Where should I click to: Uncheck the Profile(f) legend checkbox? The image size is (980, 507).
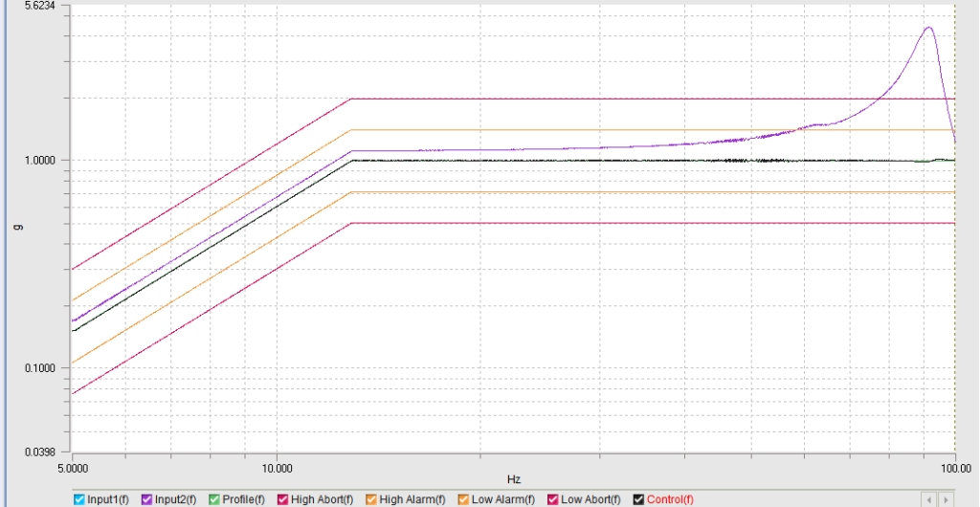214,499
